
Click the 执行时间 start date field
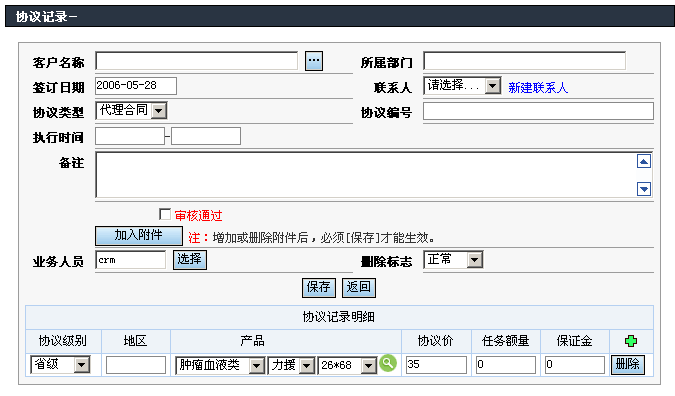click(130, 136)
